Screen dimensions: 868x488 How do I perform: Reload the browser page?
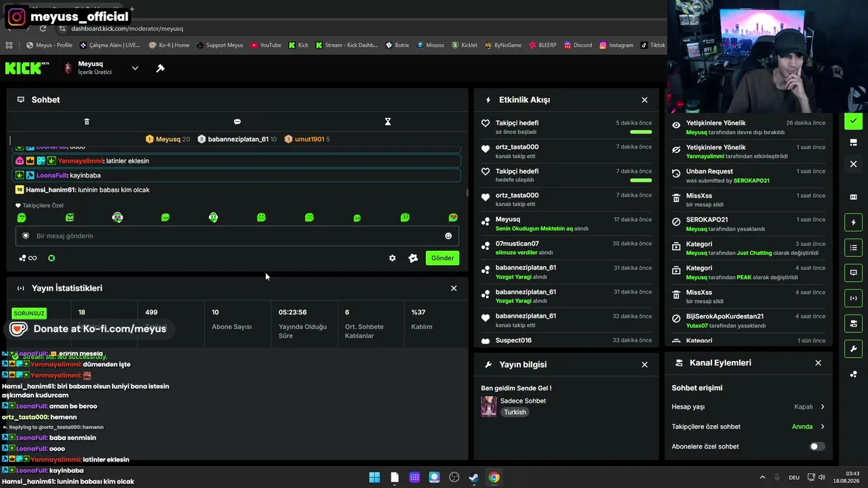(43, 28)
